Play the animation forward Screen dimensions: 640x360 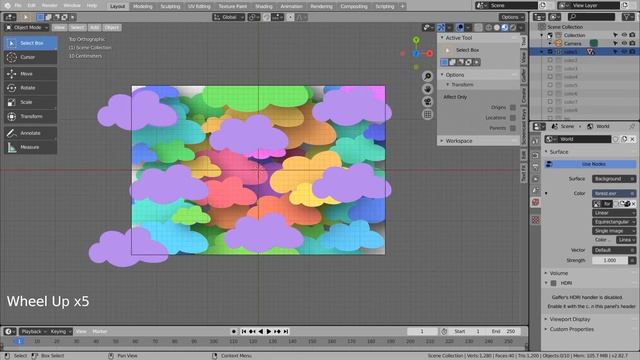pyautogui.click(x=269, y=331)
